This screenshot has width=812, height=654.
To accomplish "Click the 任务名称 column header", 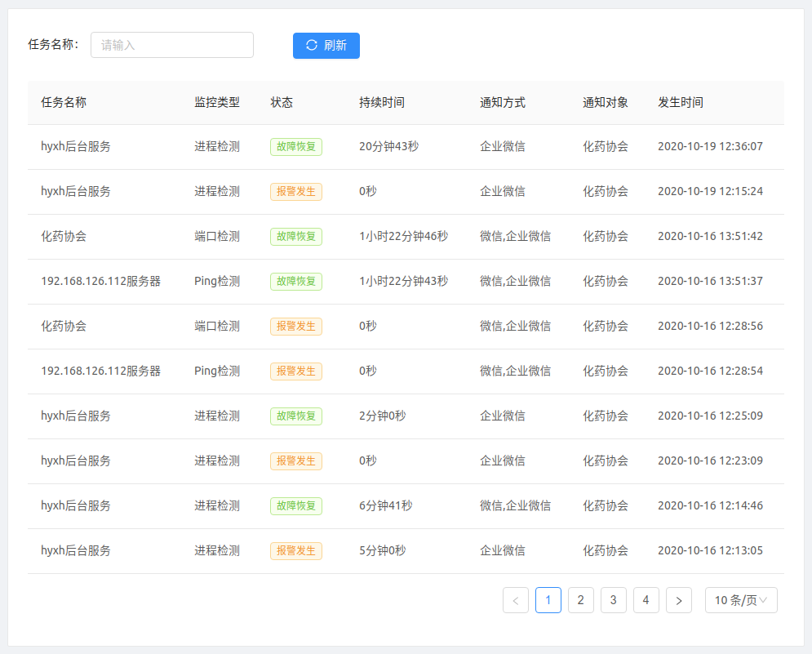I will pos(64,103).
